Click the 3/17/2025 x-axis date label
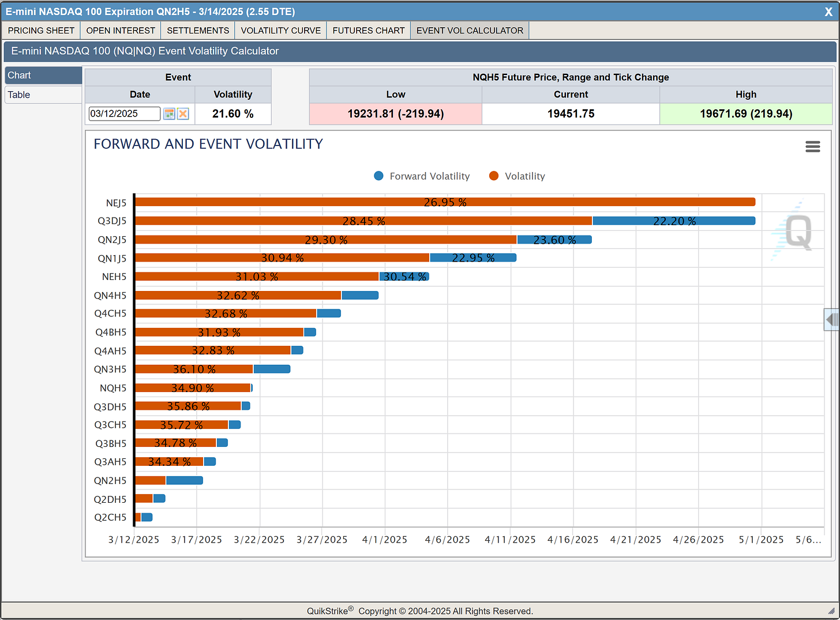 coord(197,540)
